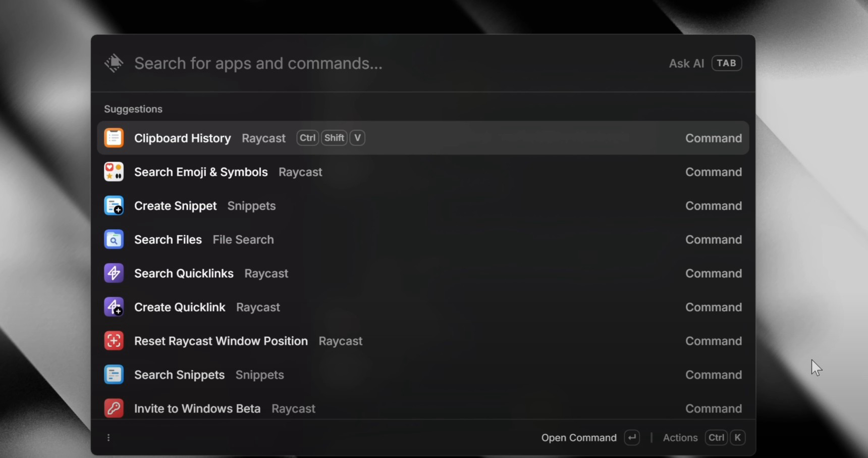Click the Clipboard History icon
Viewport: 868px width, 458px height.
tap(114, 138)
